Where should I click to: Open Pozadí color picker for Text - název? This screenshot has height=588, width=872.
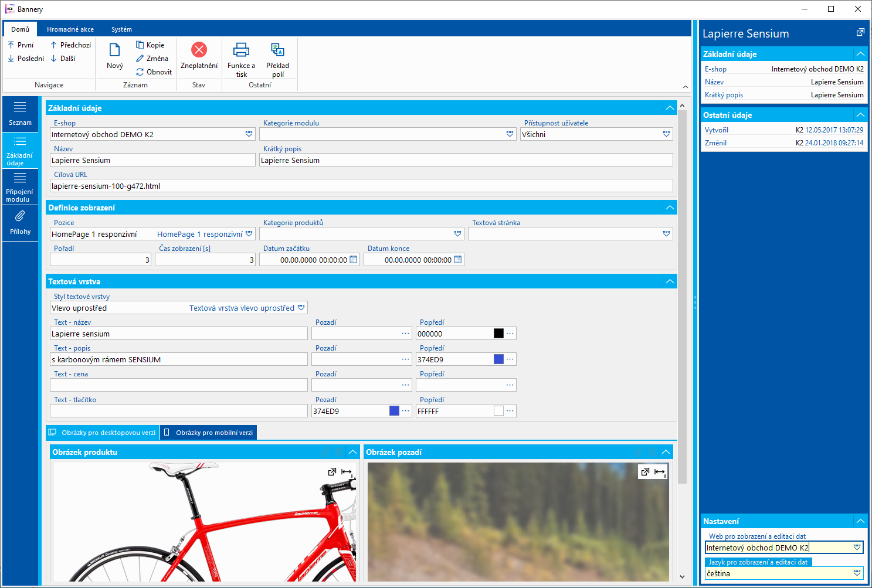[406, 334]
